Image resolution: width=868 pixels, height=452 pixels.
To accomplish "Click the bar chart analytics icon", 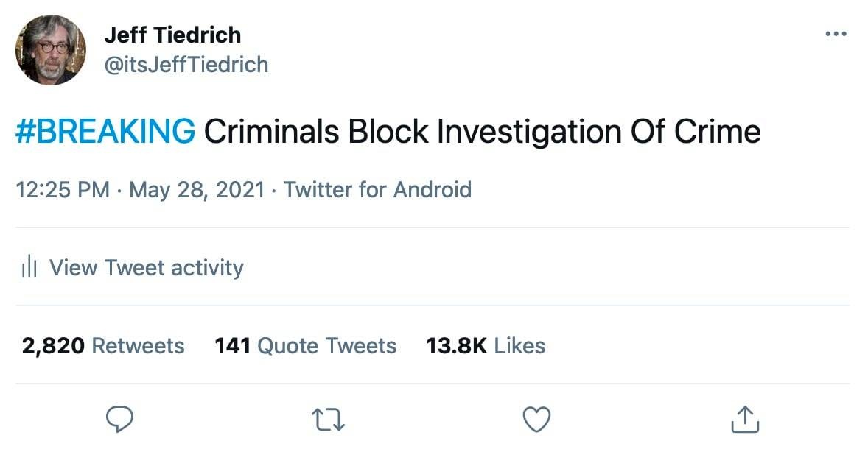I will 29,267.
